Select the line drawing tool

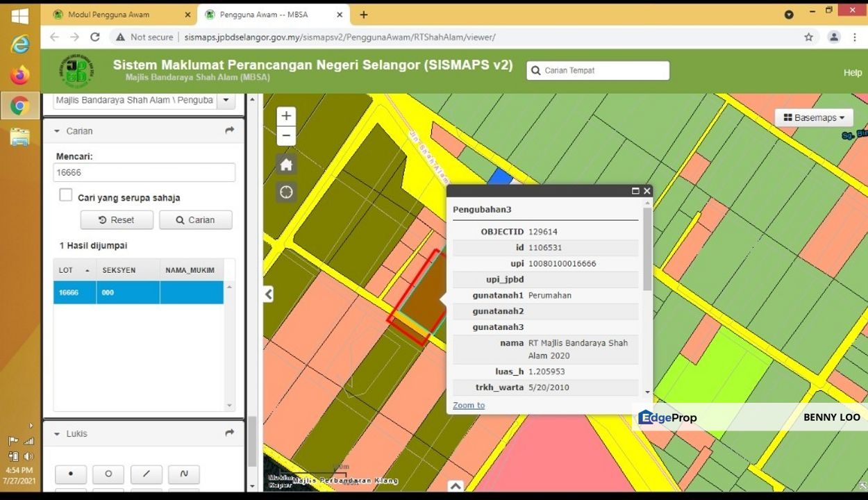[146, 474]
